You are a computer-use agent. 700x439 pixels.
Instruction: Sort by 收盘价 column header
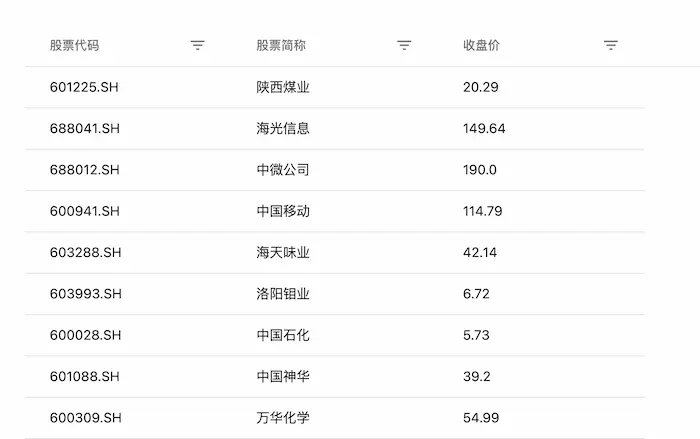[481, 46]
